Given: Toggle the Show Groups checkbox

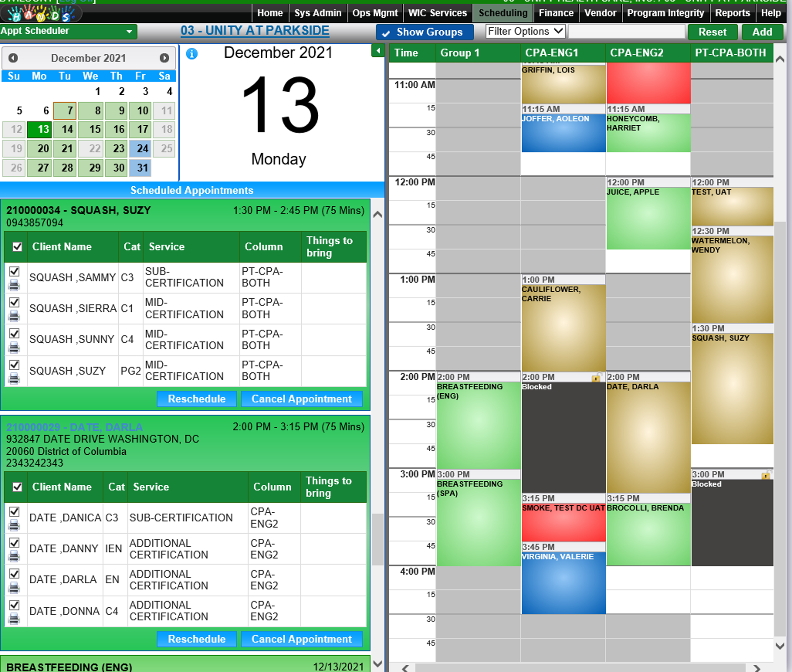Looking at the screenshot, I should click(x=386, y=33).
